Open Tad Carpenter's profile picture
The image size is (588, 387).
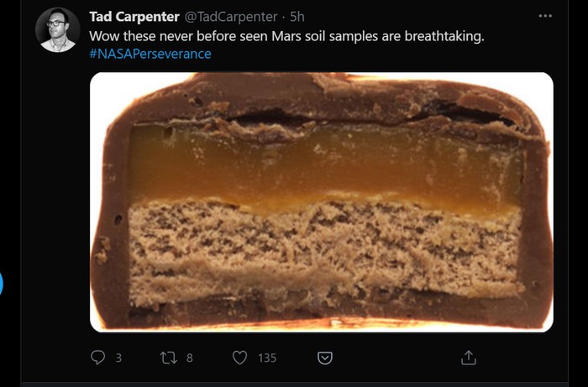tap(57, 30)
